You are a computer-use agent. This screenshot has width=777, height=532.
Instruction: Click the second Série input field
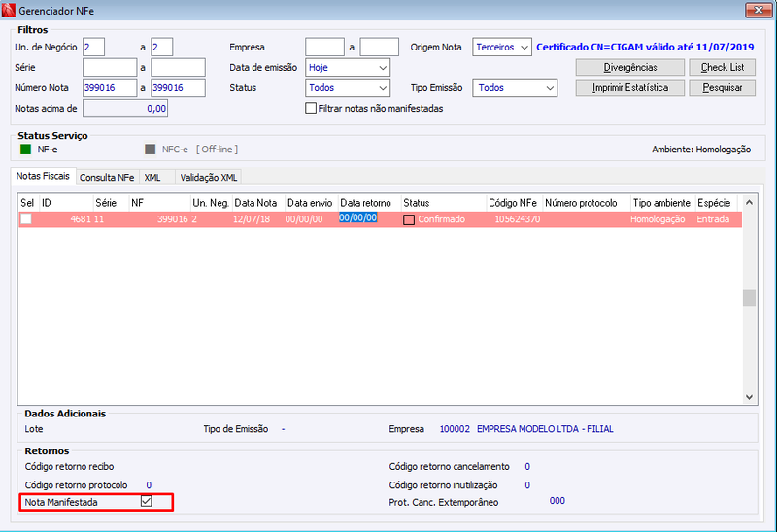[178, 67]
